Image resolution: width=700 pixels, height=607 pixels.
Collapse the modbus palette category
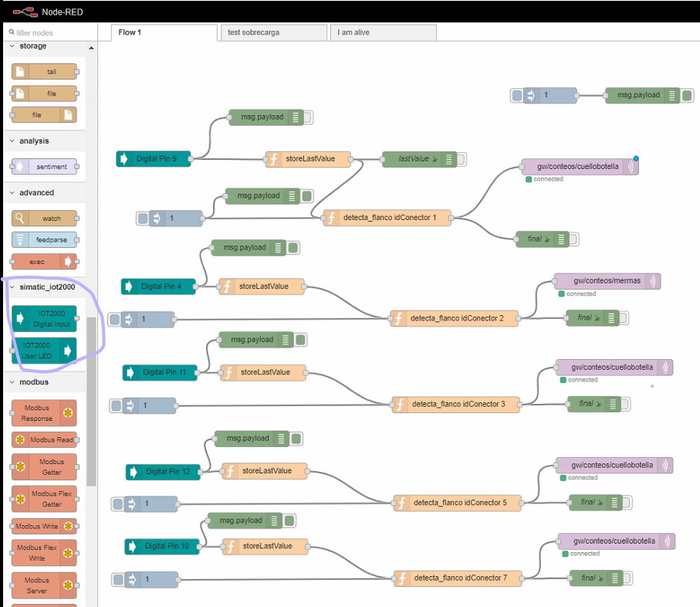(33, 382)
